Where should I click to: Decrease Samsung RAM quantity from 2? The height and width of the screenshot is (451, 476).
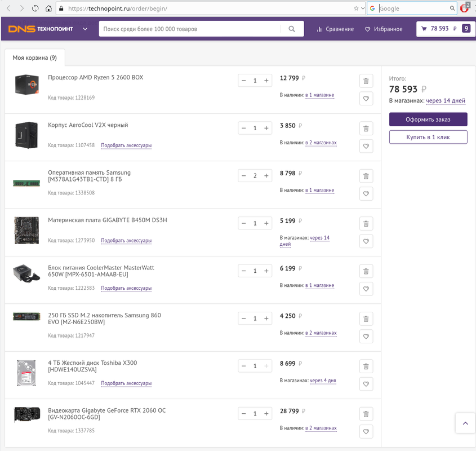pos(244,176)
